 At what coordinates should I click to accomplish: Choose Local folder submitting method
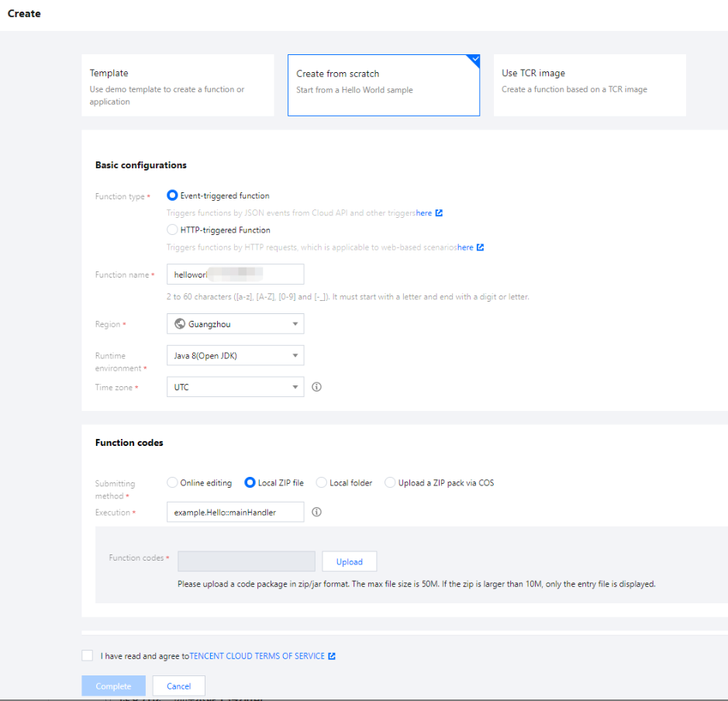321,482
